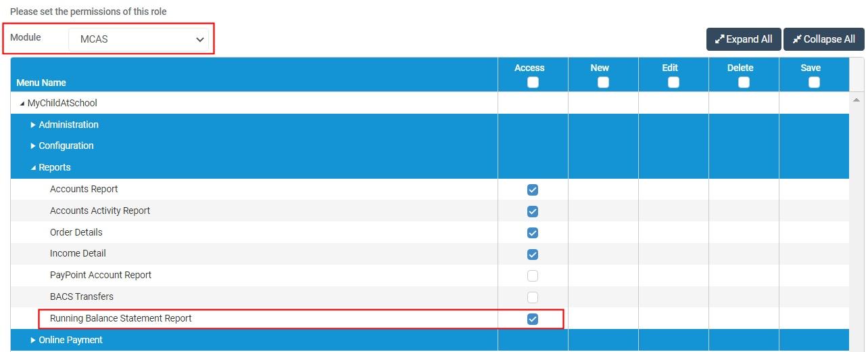The height and width of the screenshot is (352, 868).
Task: Tick the Save column header checkbox
Action: coord(814,82)
